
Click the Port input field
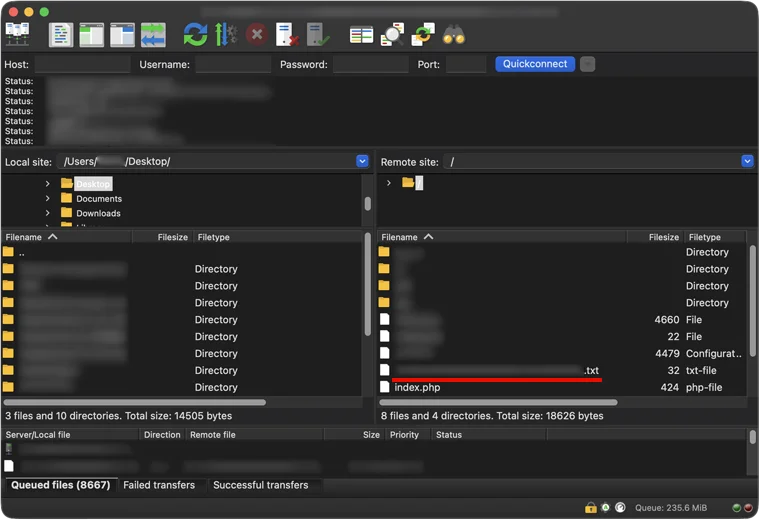(x=466, y=64)
